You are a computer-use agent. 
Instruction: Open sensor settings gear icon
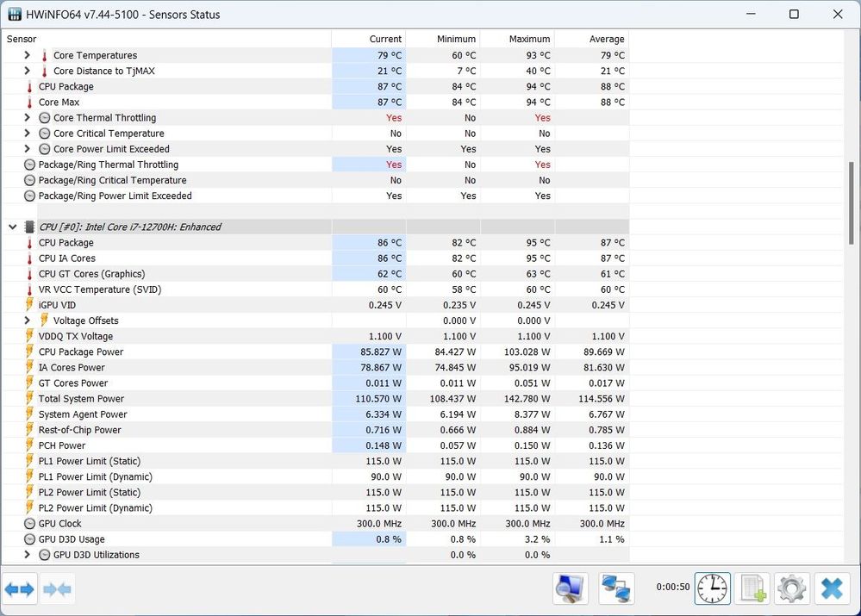[792, 588]
